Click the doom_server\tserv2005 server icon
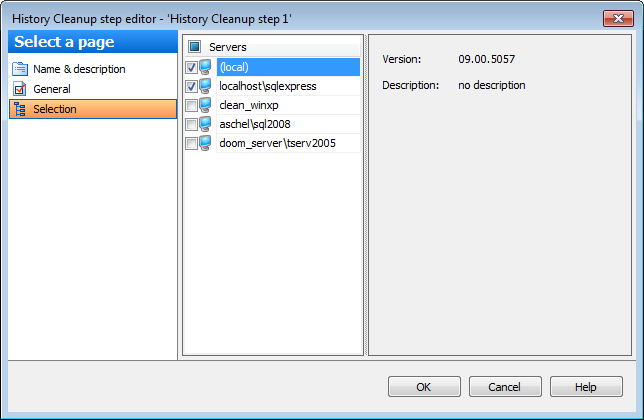The image size is (644, 420). pyautogui.click(x=205, y=143)
